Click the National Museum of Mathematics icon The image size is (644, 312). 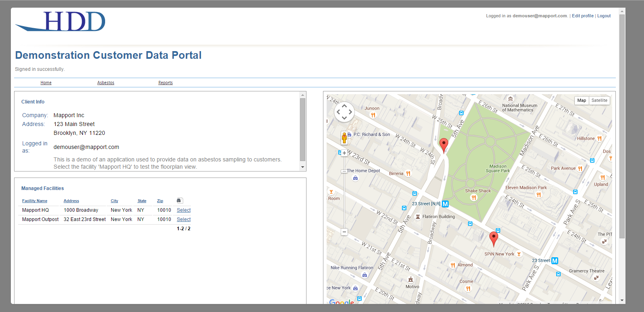point(511,99)
